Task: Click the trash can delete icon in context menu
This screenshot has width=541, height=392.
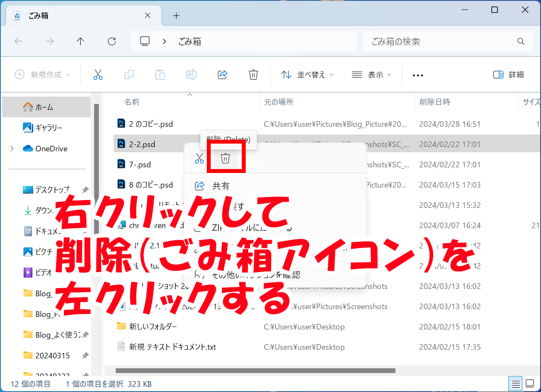Action: click(225, 158)
